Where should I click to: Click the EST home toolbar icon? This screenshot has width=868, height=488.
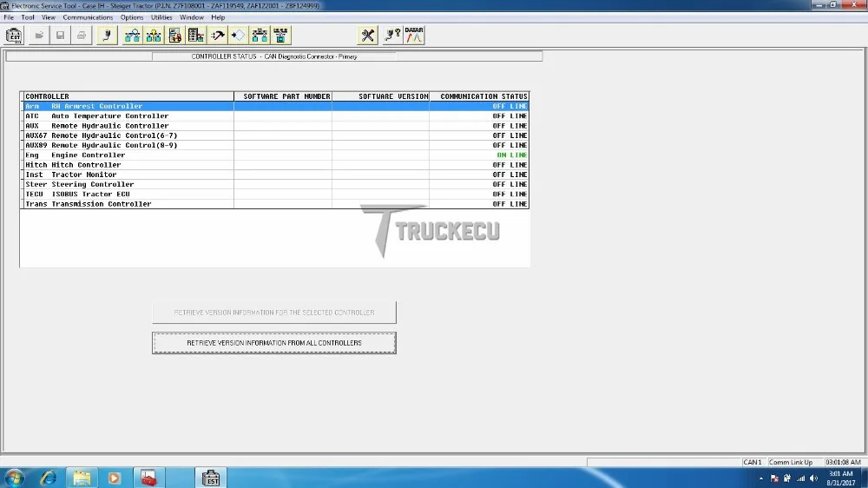14,36
